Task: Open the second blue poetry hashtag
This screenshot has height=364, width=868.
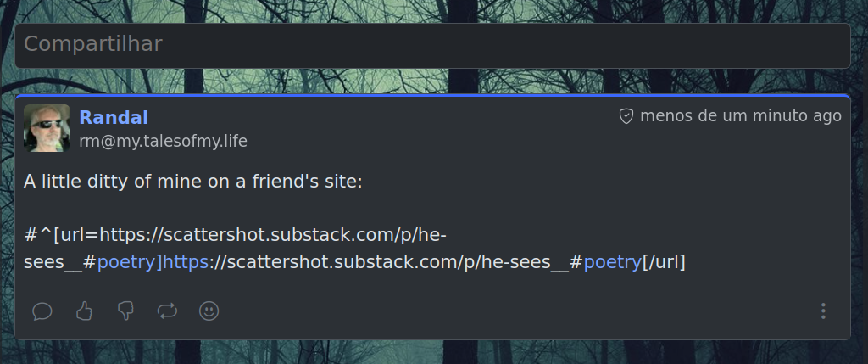Action: 612,262
